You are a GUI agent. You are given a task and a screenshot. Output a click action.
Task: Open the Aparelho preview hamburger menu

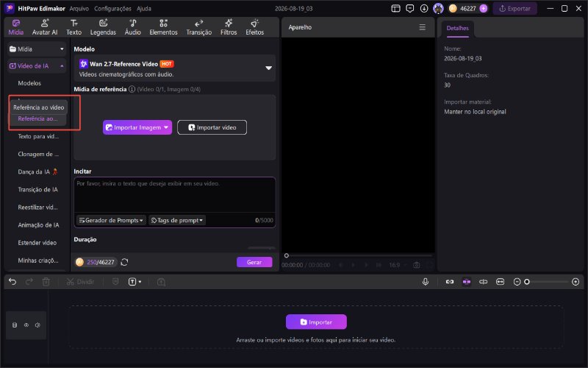click(422, 27)
